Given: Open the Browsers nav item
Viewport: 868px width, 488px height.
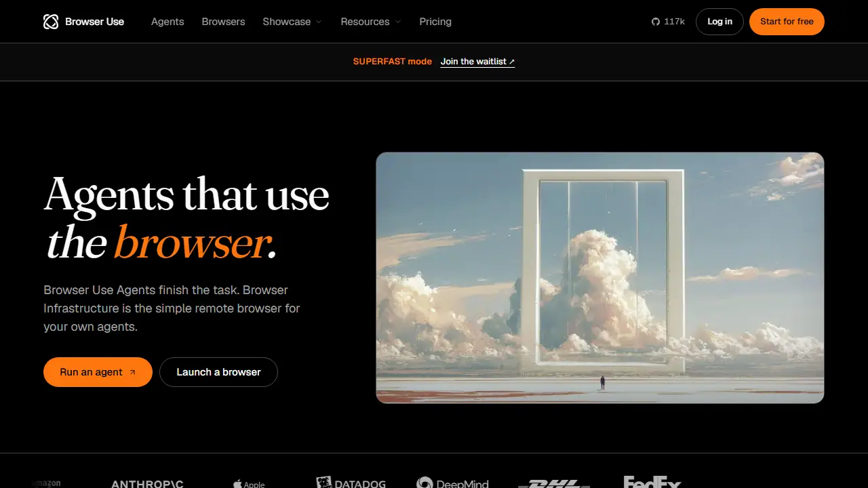Looking at the screenshot, I should point(223,22).
